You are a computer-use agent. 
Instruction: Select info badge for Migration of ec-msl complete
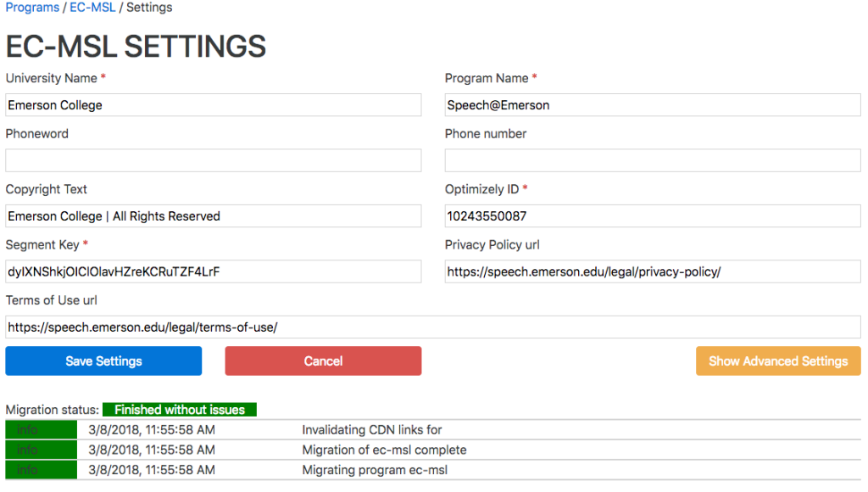pos(41,450)
